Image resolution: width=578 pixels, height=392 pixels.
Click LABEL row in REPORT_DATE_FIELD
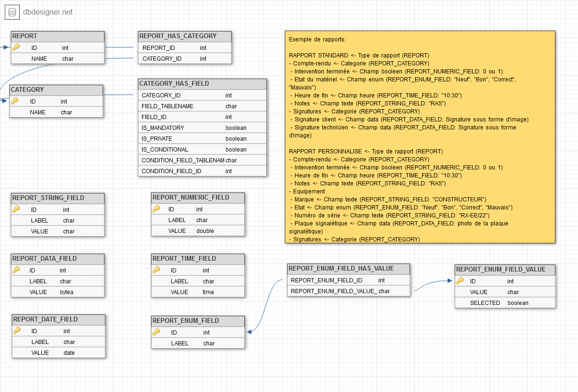[x=59, y=342]
